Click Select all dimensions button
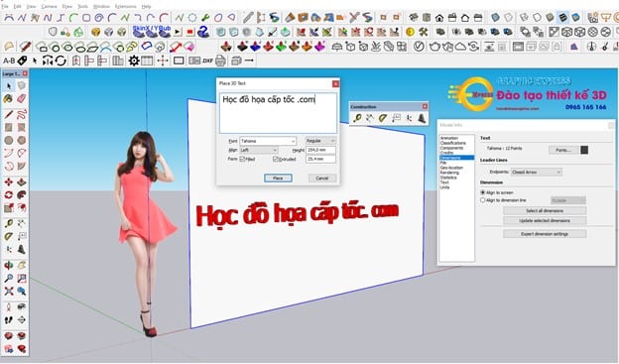Screen dimensions: 619x364 (545, 211)
